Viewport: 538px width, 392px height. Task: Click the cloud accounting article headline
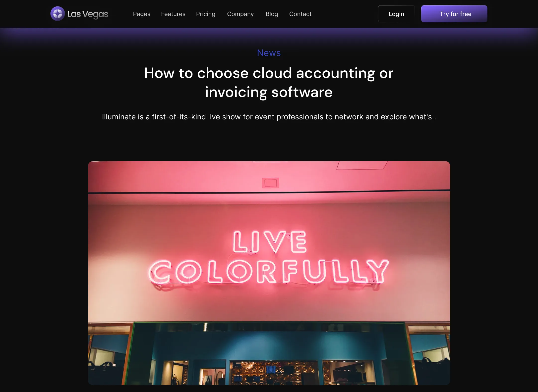pyautogui.click(x=269, y=83)
